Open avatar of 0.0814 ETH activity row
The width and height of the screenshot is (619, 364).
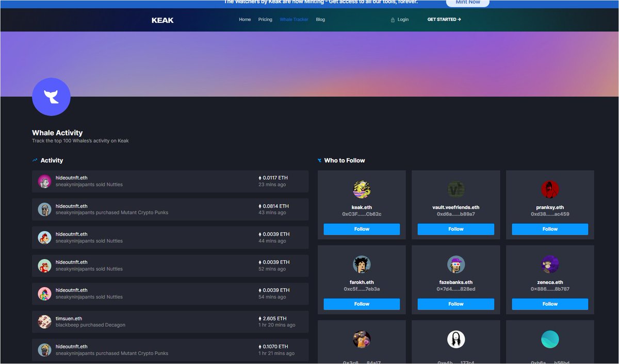(44, 209)
